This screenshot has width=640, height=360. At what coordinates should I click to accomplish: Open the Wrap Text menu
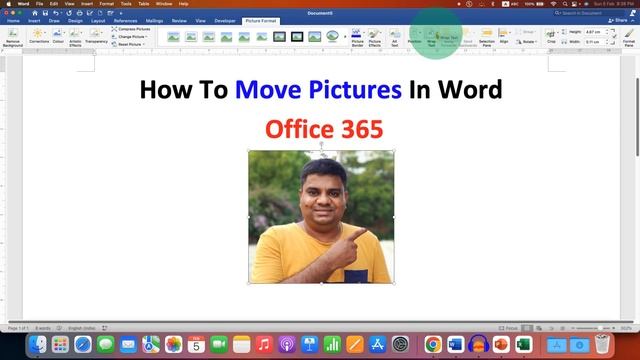431,37
